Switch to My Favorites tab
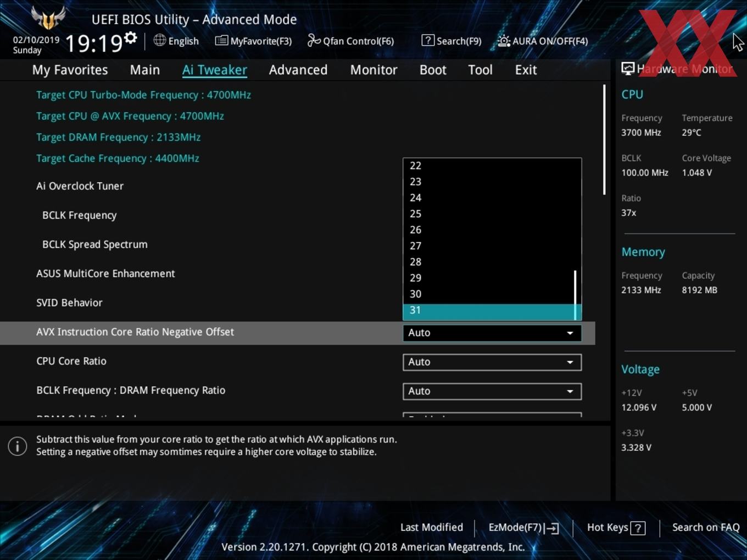 [x=70, y=70]
